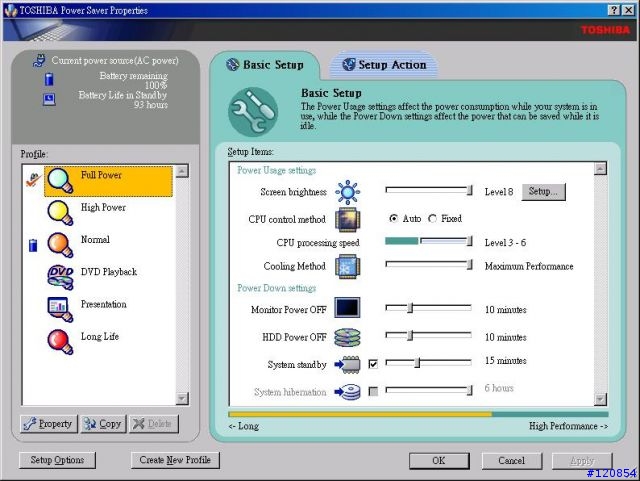Open the Setup Action tab
The width and height of the screenshot is (640, 481).
coord(384,65)
